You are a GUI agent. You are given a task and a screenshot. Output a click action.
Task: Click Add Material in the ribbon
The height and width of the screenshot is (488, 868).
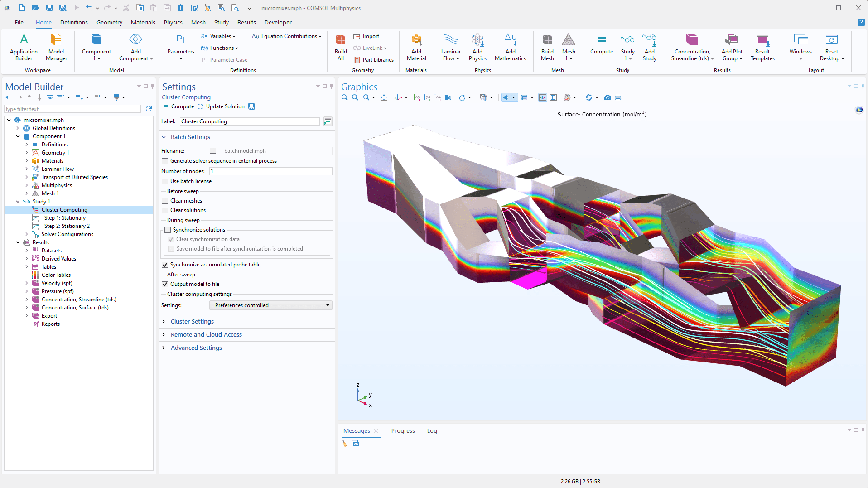(416, 47)
